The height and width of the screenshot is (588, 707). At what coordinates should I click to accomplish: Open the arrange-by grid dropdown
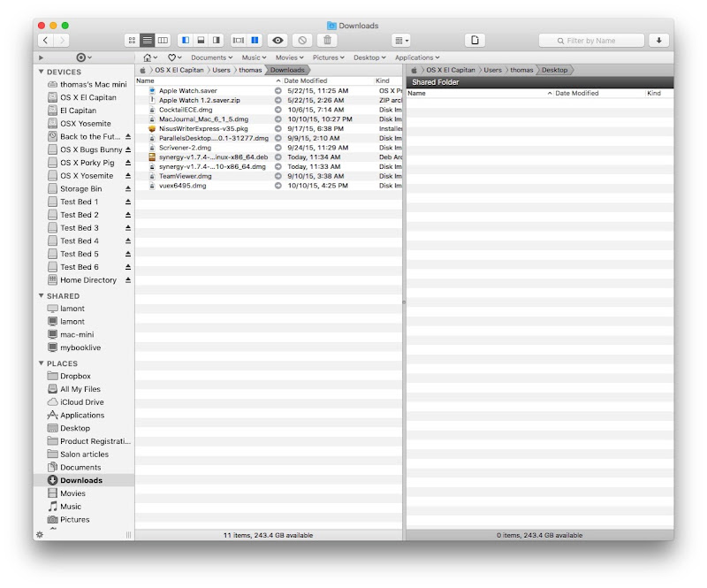click(401, 40)
